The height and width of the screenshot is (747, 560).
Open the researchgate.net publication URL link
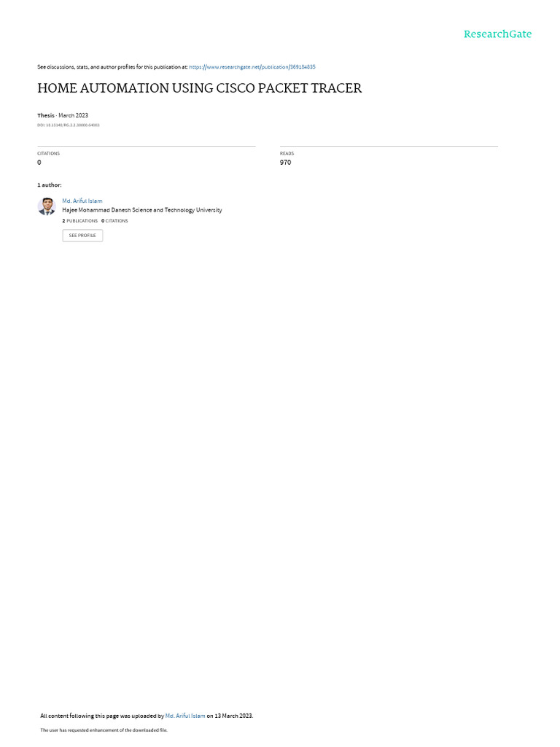tap(252, 67)
